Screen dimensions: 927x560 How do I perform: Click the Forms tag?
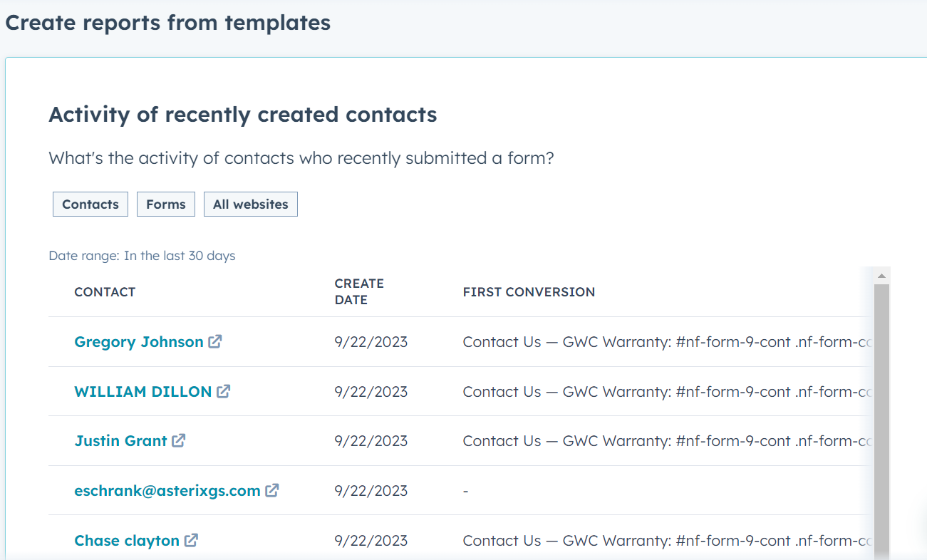pyautogui.click(x=166, y=204)
